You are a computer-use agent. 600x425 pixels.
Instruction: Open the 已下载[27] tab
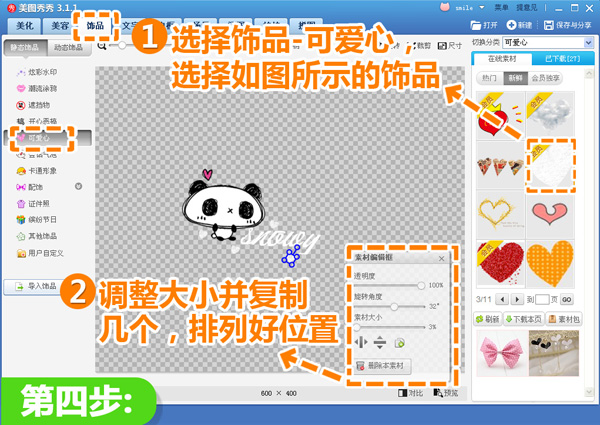(x=562, y=59)
